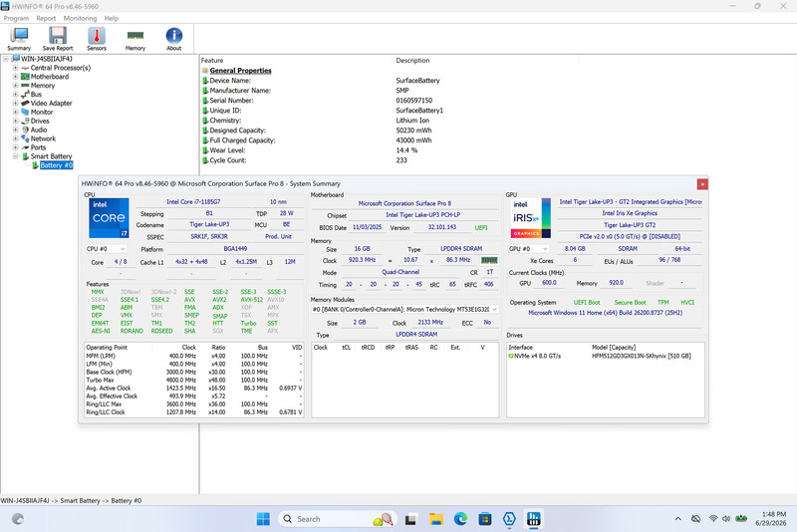Image resolution: width=797 pixels, height=532 pixels.
Task: Click the Intel Core i7-1185G7 CPU name
Action: [x=193, y=201]
